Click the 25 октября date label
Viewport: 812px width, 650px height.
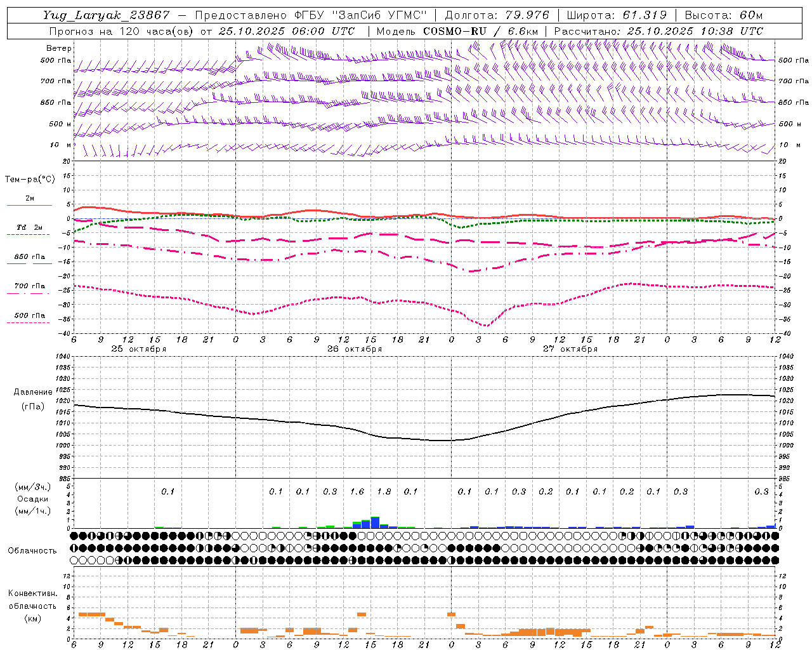(x=139, y=348)
